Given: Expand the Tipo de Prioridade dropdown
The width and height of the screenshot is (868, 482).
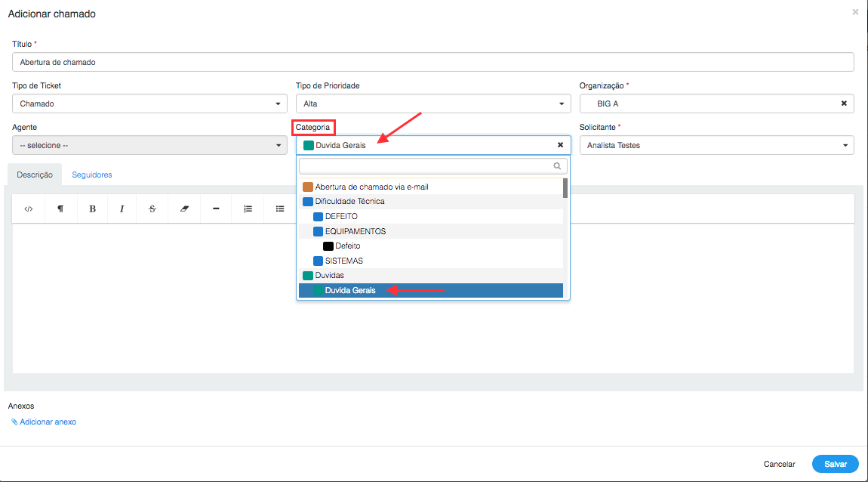Looking at the screenshot, I should [x=432, y=104].
